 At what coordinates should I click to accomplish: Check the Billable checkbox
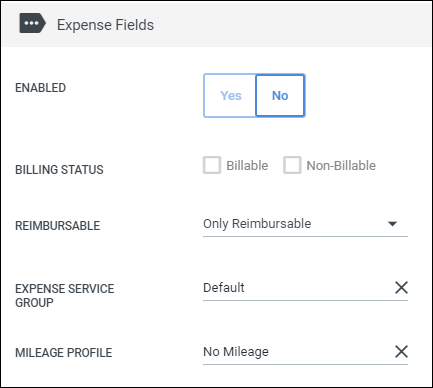212,165
